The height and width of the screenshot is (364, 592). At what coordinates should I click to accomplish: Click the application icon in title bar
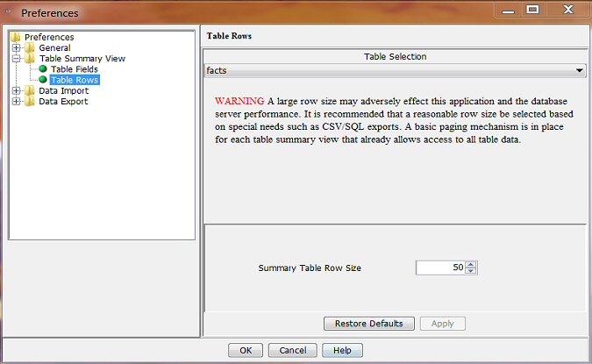10,13
